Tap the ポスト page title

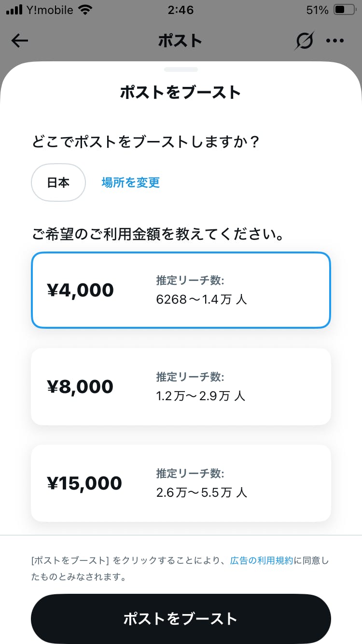coord(180,41)
